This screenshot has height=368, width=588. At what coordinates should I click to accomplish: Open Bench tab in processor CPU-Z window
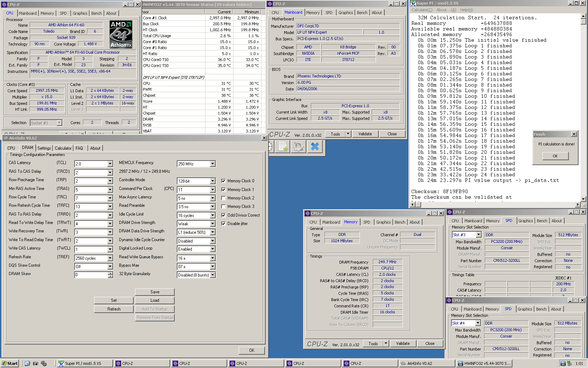97,13
